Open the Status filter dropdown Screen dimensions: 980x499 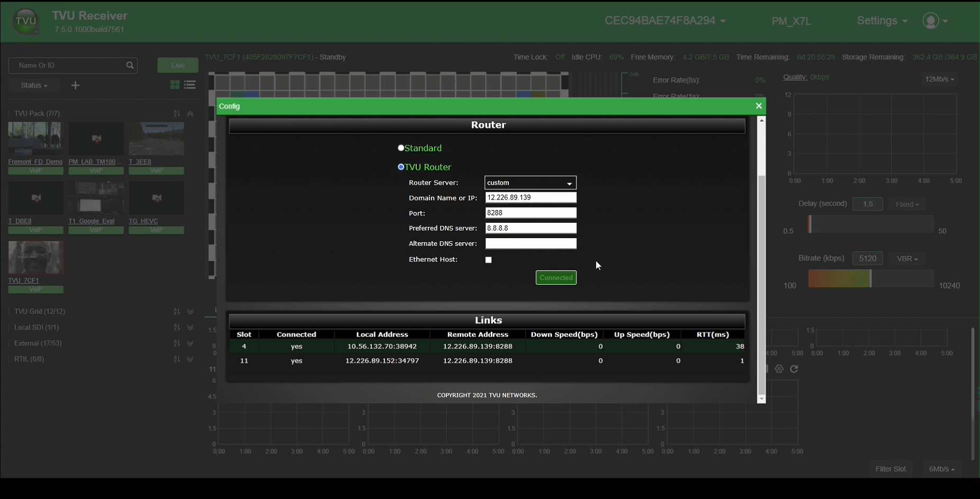point(34,85)
